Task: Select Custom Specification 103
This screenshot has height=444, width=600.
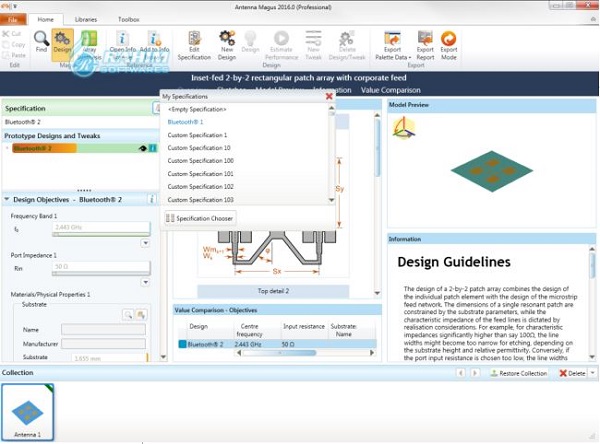Action: [x=201, y=200]
